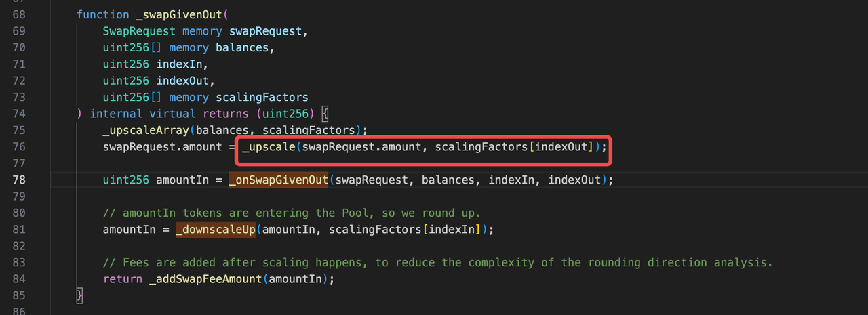Click the SwapRequest type on line 69

point(139,31)
